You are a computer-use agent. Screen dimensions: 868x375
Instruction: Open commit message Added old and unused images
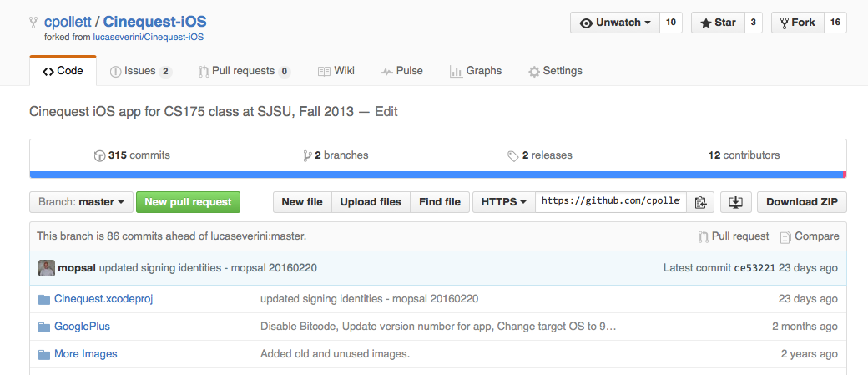[x=335, y=354]
